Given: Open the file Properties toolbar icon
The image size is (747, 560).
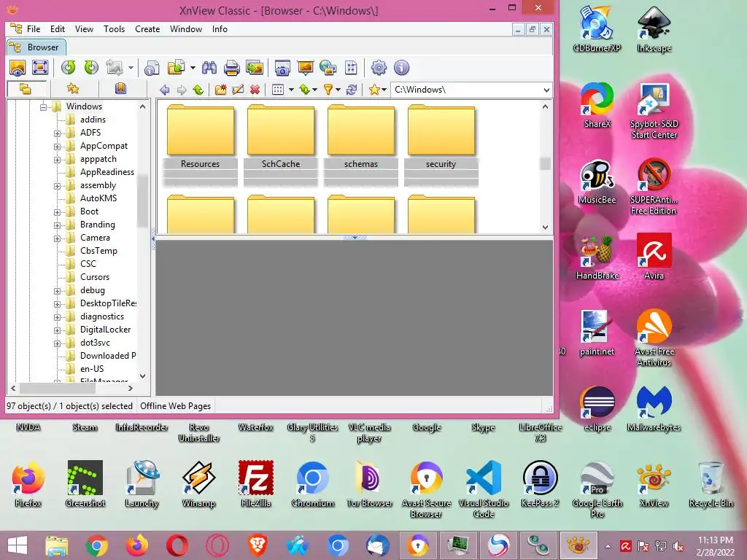Looking at the screenshot, I should click(152, 68).
